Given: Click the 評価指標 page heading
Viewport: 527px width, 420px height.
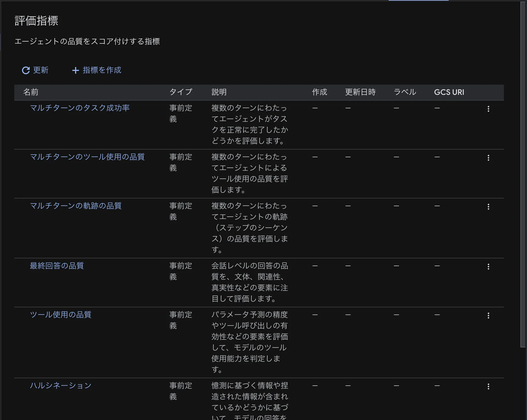Looking at the screenshot, I should click(x=36, y=21).
